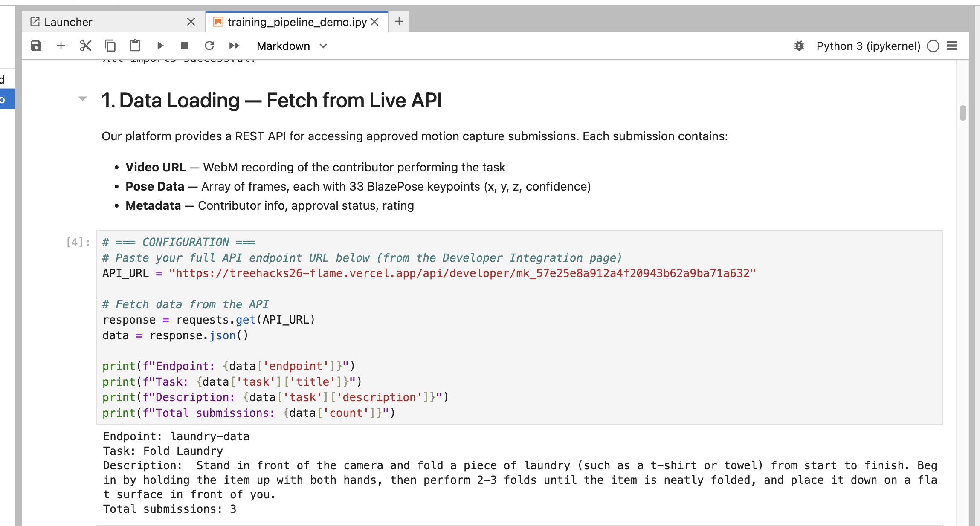This screenshot has height=526, width=980.
Task: Select the training_pipeline_demo.ipynb tab
Action: (297, 22)
